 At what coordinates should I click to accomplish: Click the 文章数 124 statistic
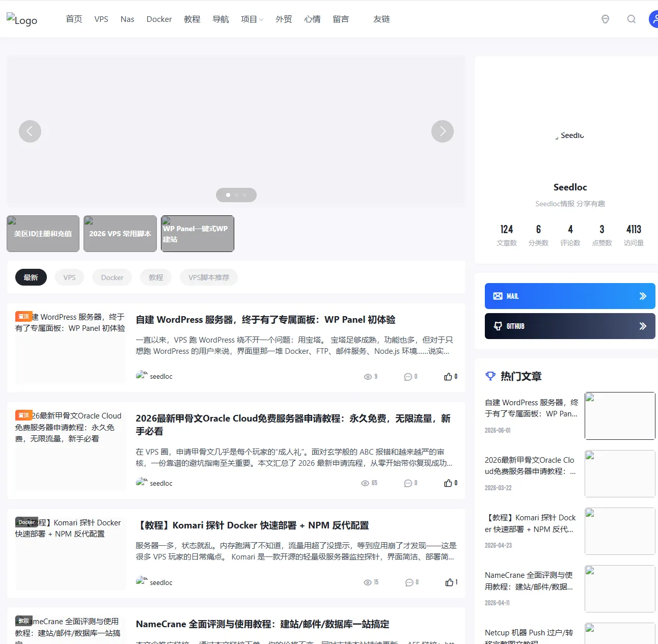pyautogui.click(x=507, y=235)
